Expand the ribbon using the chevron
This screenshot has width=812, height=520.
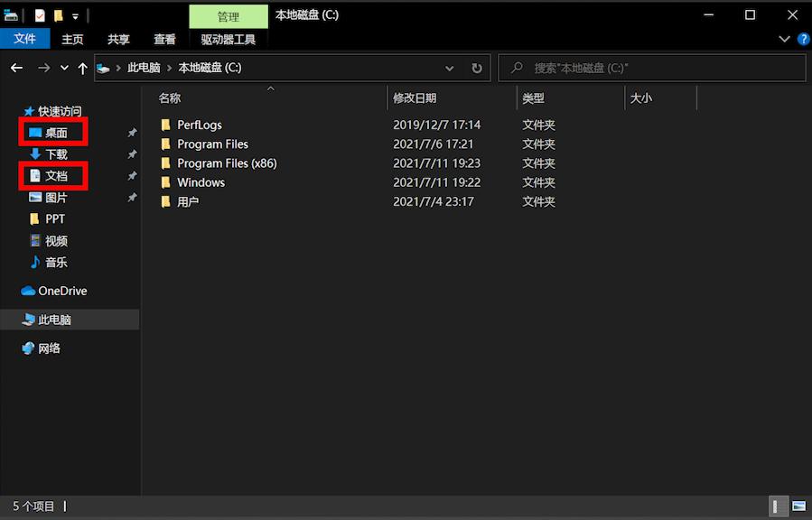pyautogui.click(x=783, y=39)
